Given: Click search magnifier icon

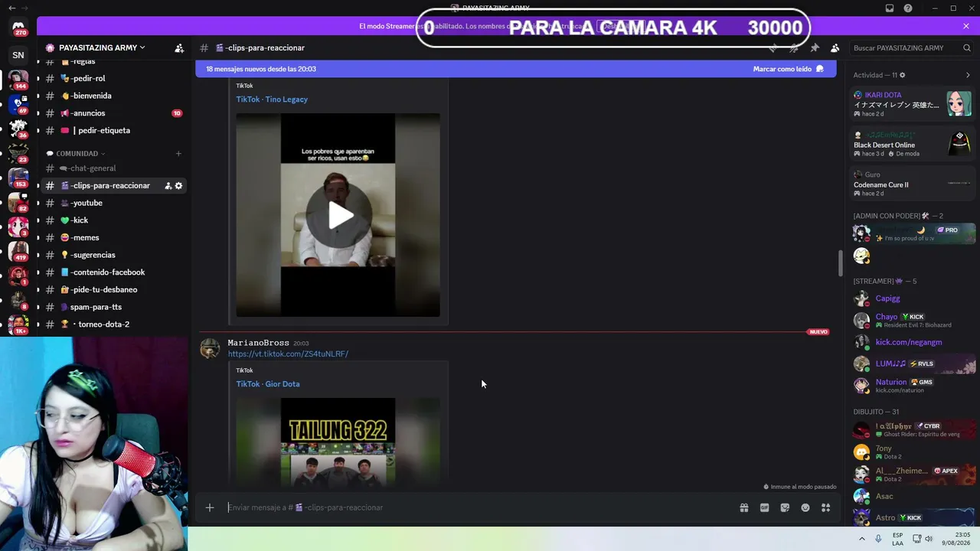Looking at the screenshot, I should 967,47.
